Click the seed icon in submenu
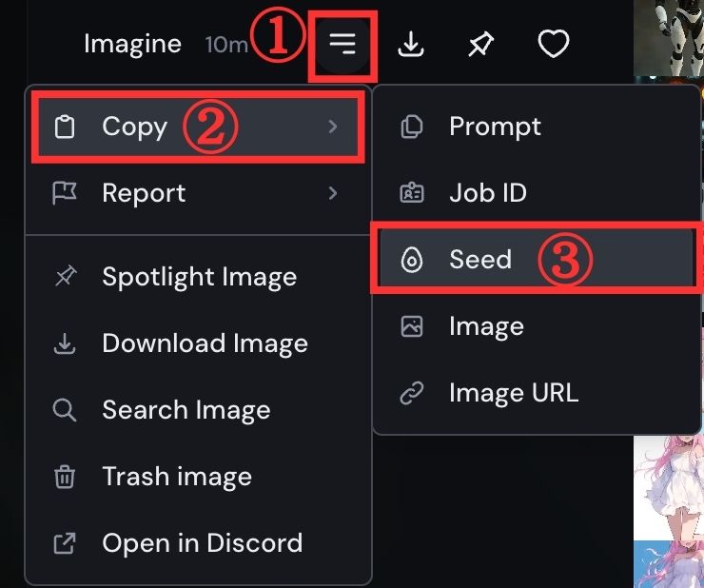 point(412,260)
